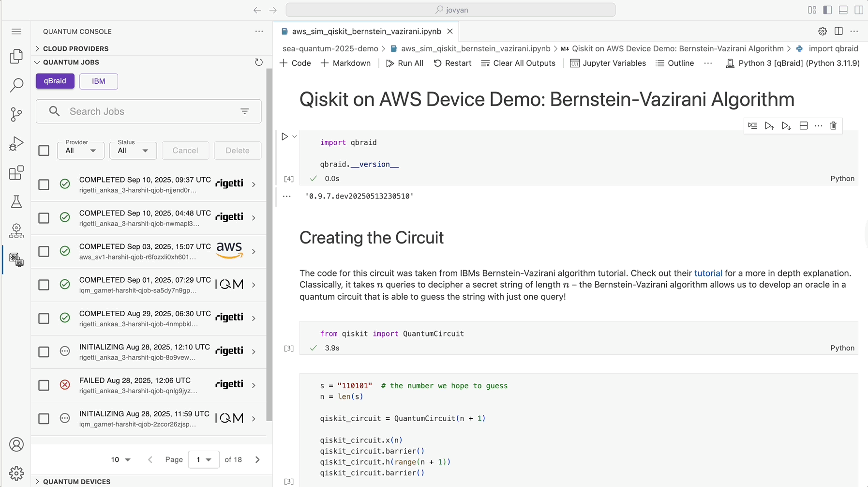Switch to the IBM jobs tab

[x=99, y=81]
